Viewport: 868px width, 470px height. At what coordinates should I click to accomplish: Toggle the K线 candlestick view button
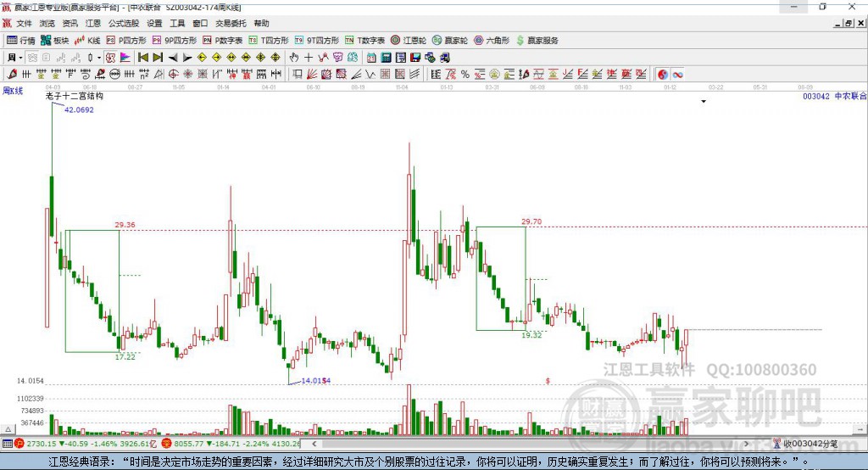tap(87, 41)
